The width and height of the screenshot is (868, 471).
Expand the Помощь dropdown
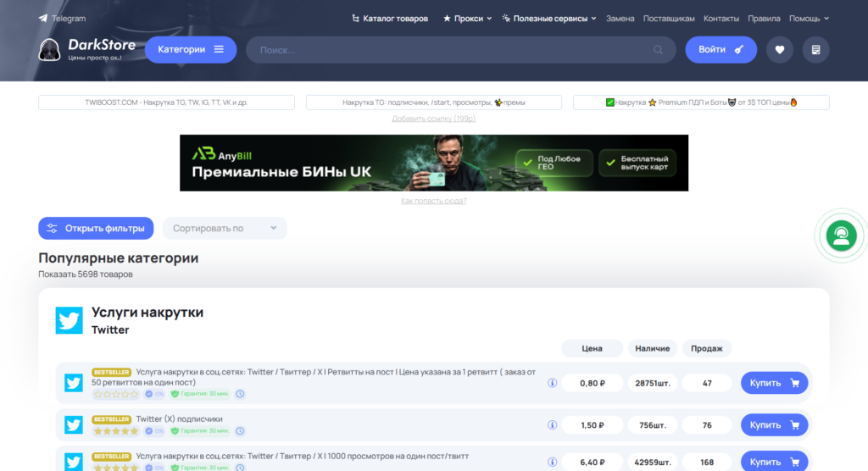(x=809, y=19)
